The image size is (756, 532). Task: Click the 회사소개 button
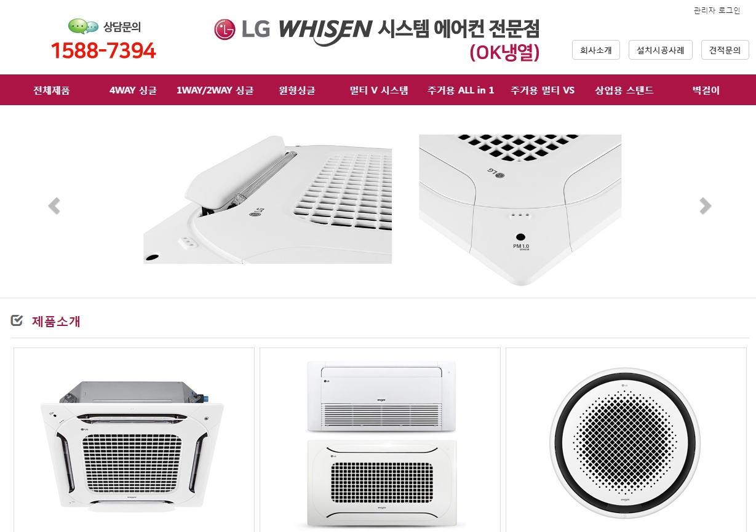pyautogui.click(x=596, y=50)
